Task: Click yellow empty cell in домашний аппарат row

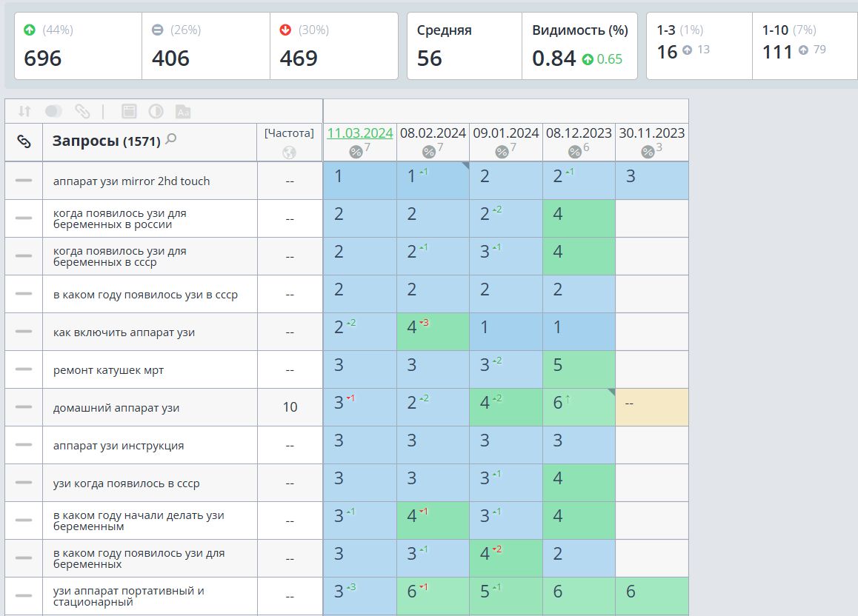Action: tap(652, 407)
